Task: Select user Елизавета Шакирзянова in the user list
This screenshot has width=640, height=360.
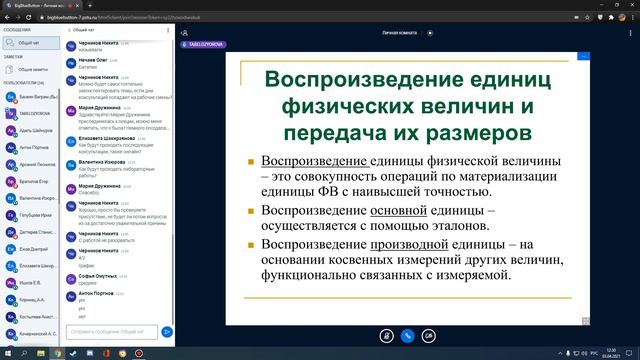Action: tap(31, 266)
